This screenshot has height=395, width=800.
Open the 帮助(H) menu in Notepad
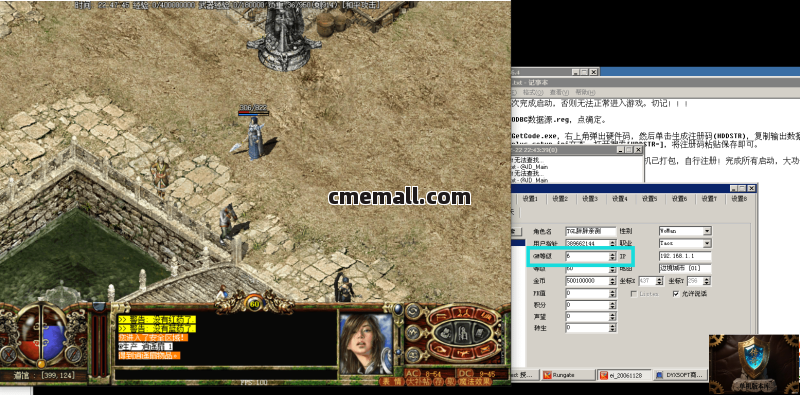tap(585, 92)
